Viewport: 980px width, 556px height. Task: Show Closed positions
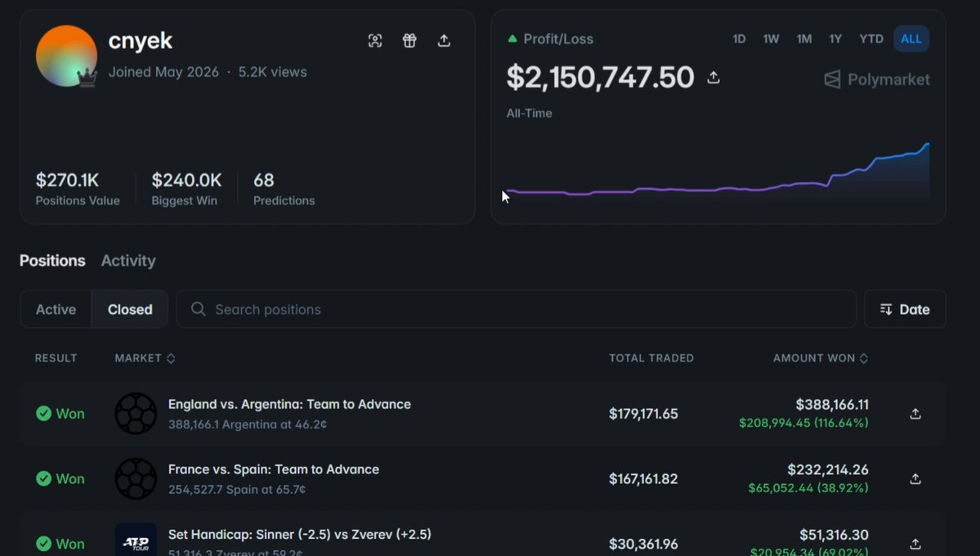130,309
